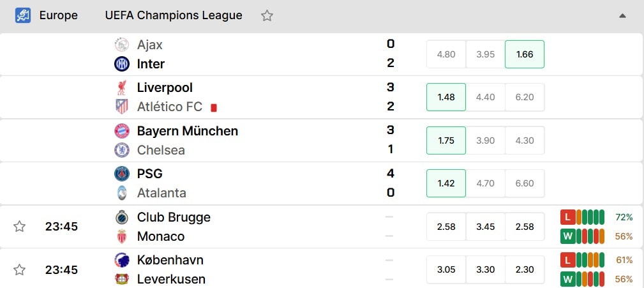Toggle favorite star for Club Brugge match
This screenshot has height=288, width=644.
pyautogui.click(x=19, y=226)
